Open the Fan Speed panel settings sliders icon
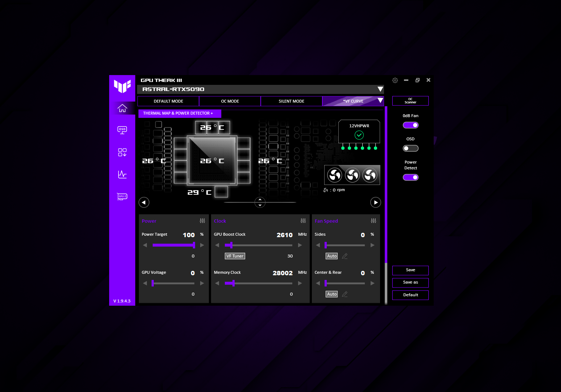This screenshot has height=392, width=561. pos(374,221)
